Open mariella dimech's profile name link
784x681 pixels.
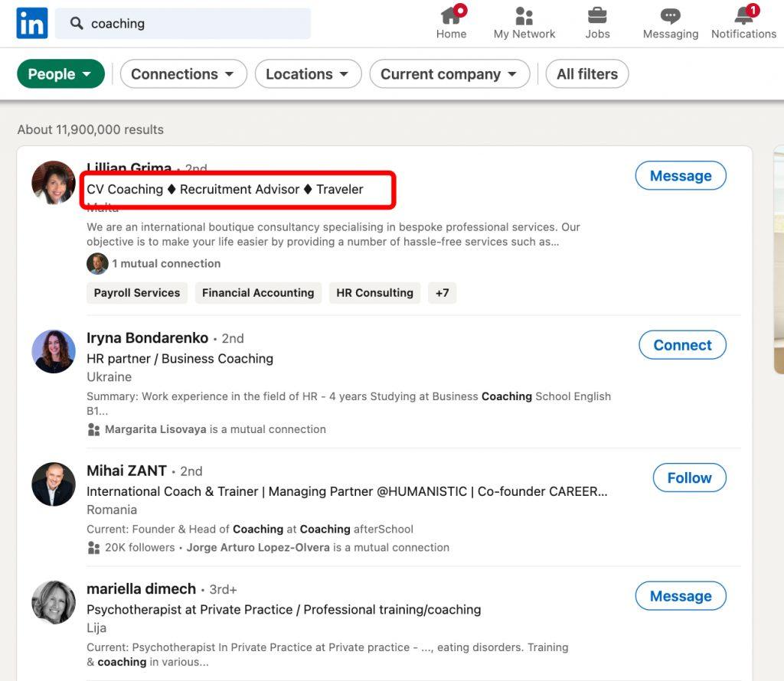click(141, 588)
